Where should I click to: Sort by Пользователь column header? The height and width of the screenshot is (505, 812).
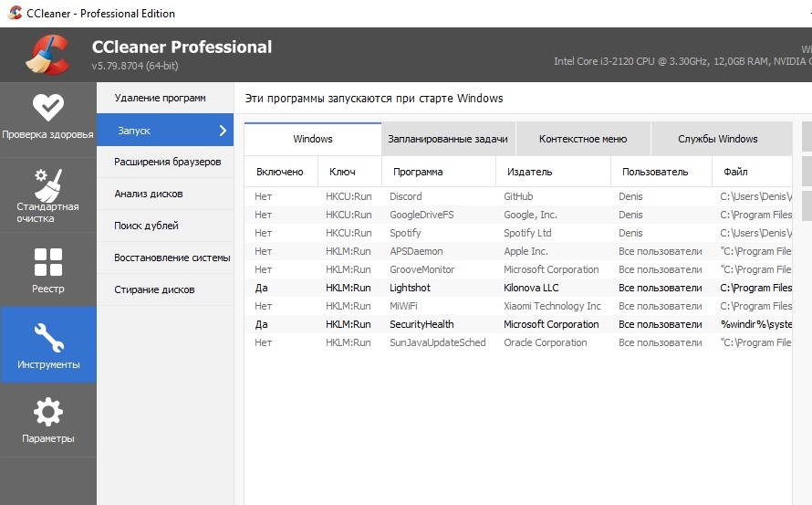tap(661, 172)
